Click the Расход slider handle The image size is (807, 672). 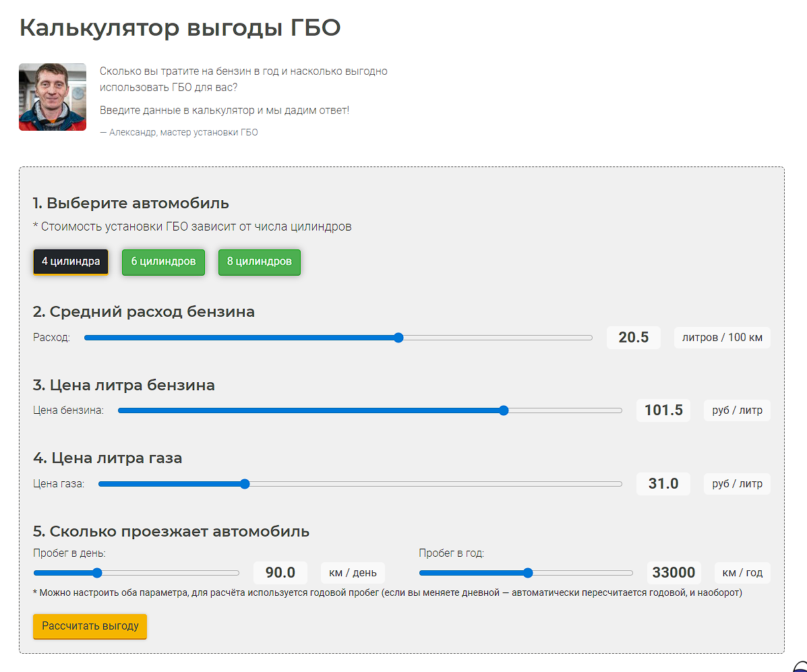pyautogui.click(x=398, y=338)
